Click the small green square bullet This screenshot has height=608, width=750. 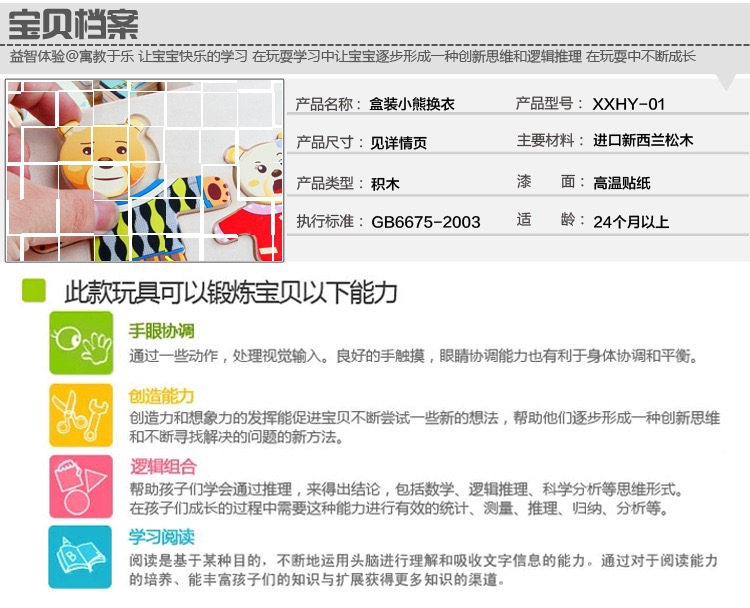pyautogui.click(x=34, y=290)
